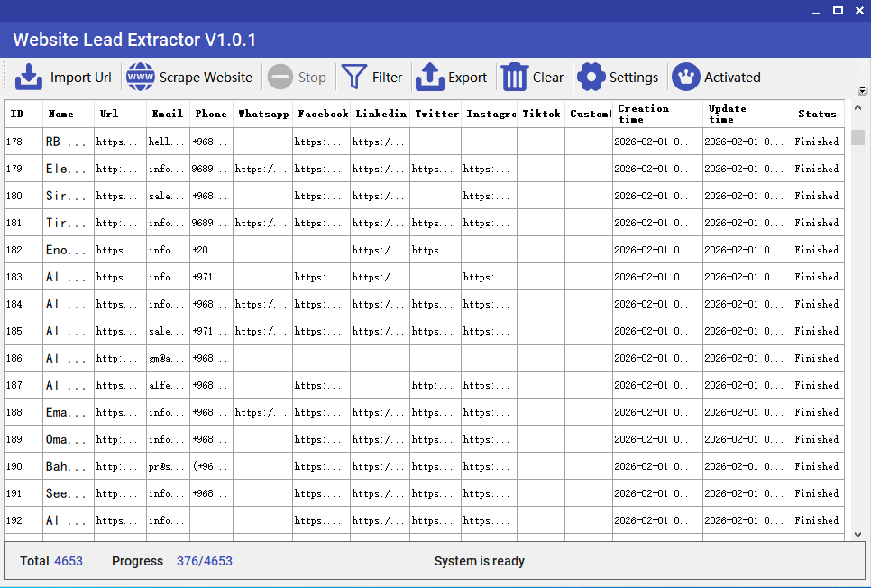Viewport: 871px width, 588px height.
Task: Click the scroll down arrow of the table
Action: click(x=857, y=534)
